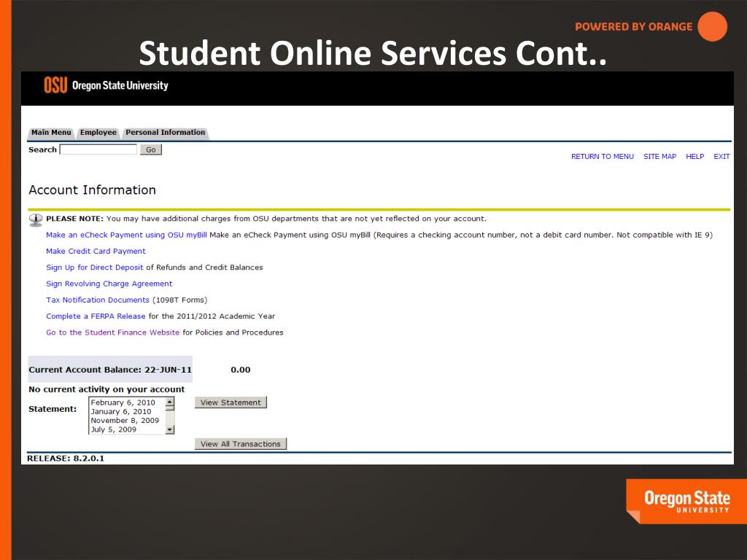
Task: Open the SITE MAP link
Action: coord(659,156)
